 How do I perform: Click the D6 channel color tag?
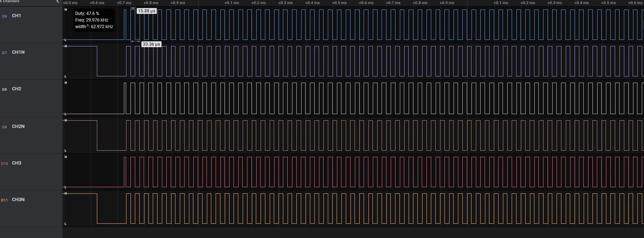point(4,16)
